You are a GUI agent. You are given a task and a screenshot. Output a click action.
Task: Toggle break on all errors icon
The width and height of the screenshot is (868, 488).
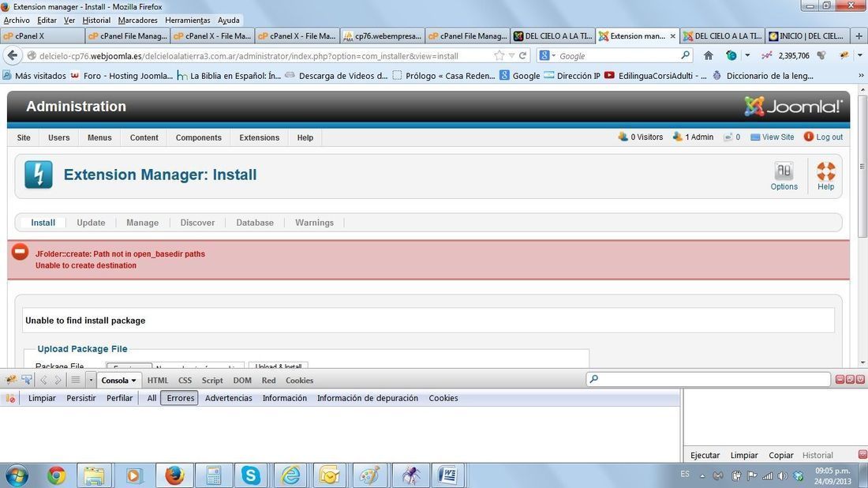[10, 398]
